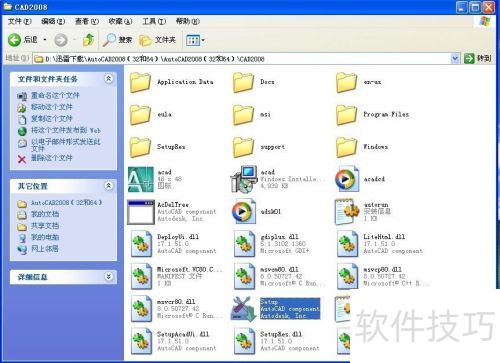The height and width of the screenshot is (363, 500).
Task: Click the Go (转到) button
Action: pos(477,59)
